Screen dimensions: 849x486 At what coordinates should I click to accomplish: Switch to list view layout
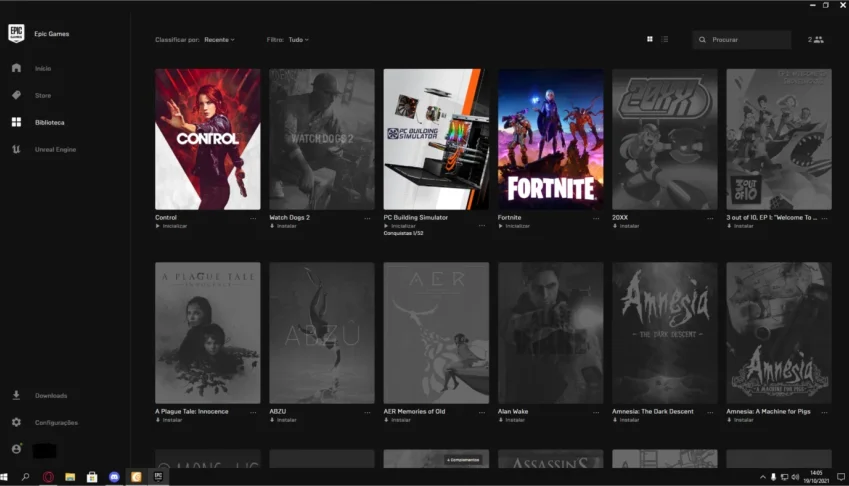point(664,40)
